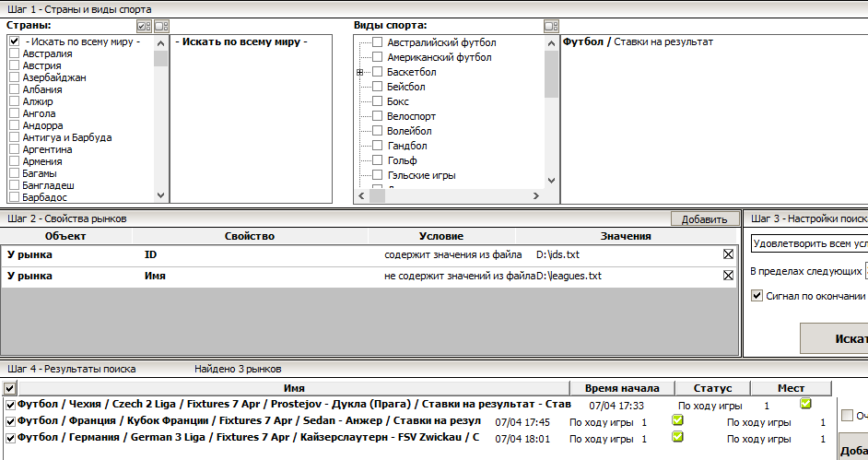Sort results by Статус column header
Viewport: 868px width, 460px height.
pyautogui.click(x=712, y=388)
